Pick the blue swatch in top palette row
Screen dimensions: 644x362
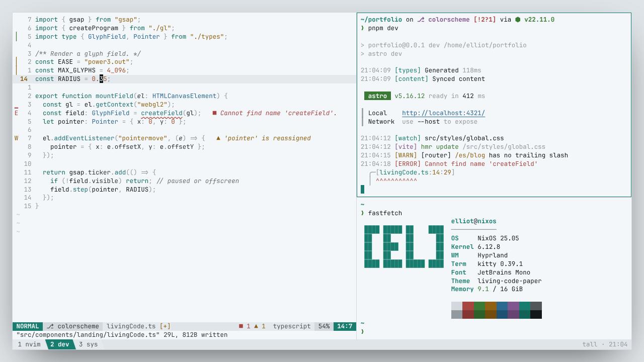[502, 306]
